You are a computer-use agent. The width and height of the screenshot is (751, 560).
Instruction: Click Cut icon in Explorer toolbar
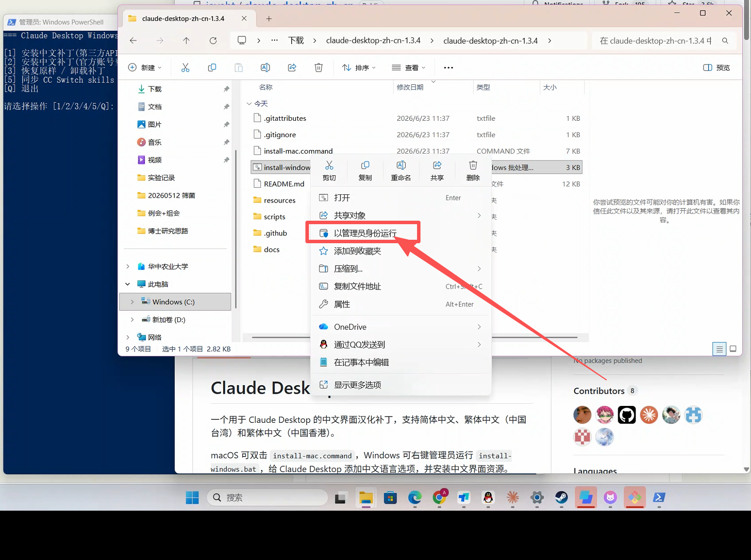[185, 68]
